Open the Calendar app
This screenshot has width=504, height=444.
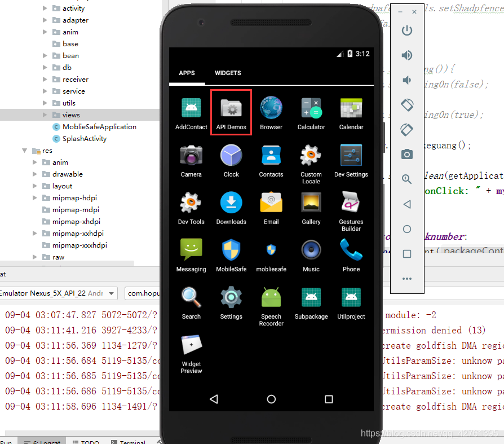click(351, 113)
